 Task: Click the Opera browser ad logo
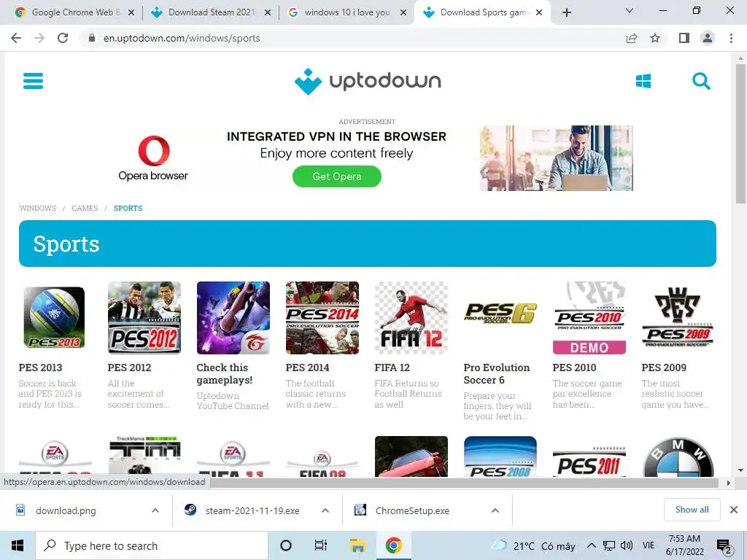[153, 158]
